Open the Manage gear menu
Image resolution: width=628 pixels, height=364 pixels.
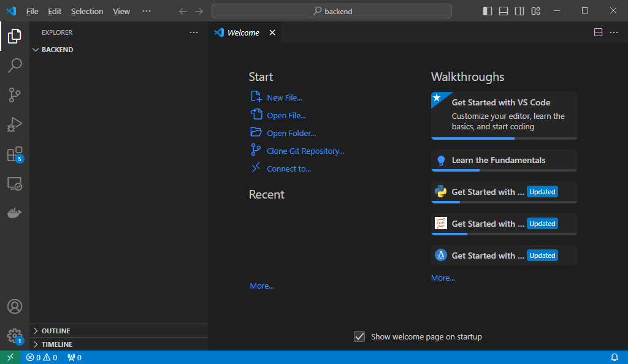click(x=15, y=336)
